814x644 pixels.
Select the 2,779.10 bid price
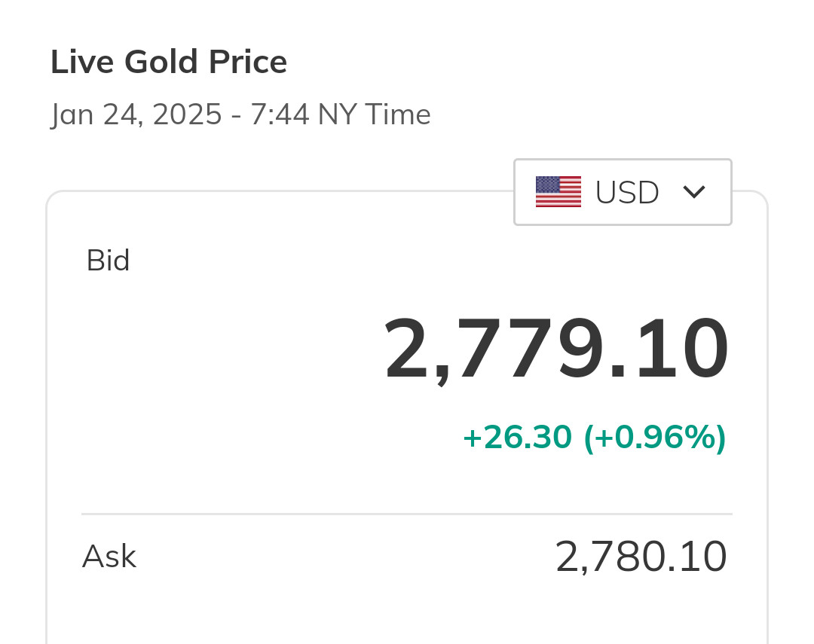point(556,350)
